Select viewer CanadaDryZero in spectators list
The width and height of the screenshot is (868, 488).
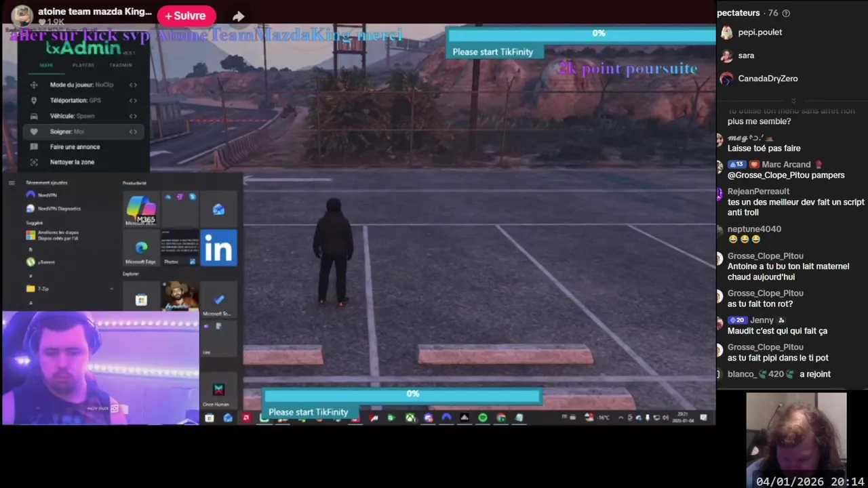768,79
